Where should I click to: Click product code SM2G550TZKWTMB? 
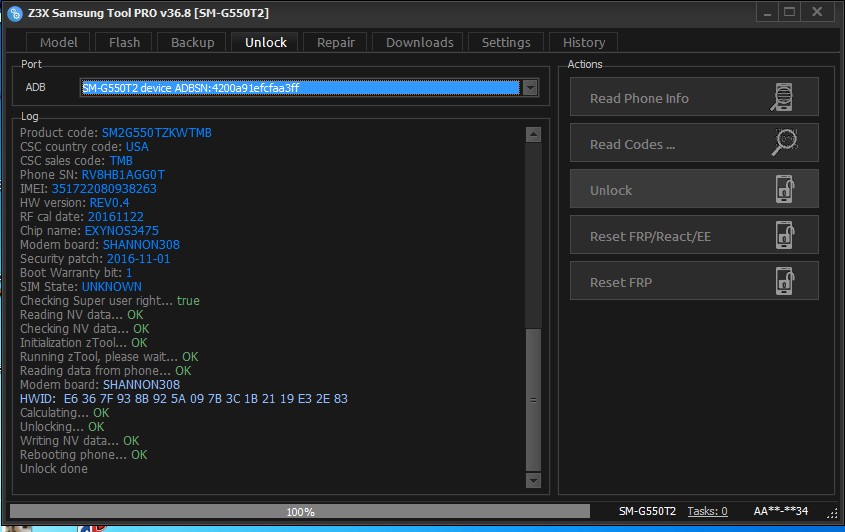pos(156,133)
